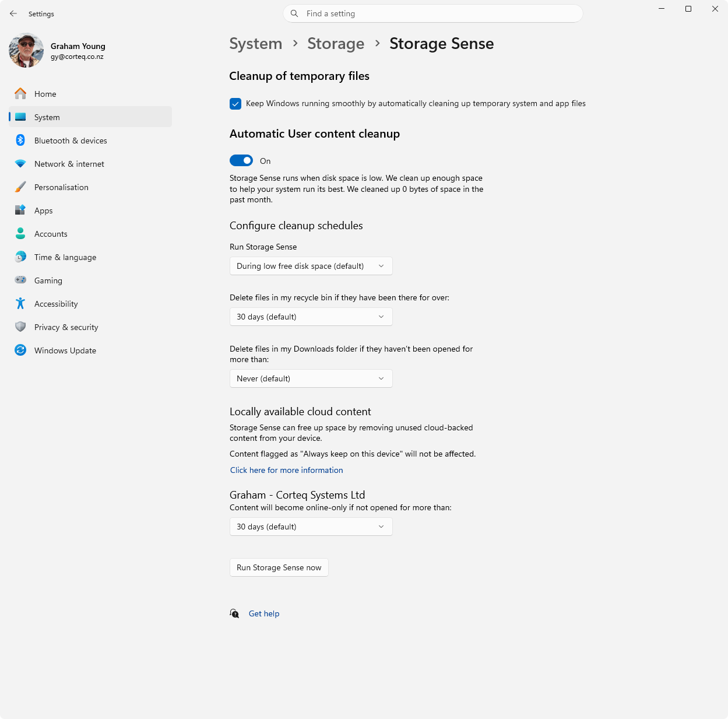The width and height of the screenshot is (728, 719).
Task: Click the search magnifier icon
Action: (294, 13)
